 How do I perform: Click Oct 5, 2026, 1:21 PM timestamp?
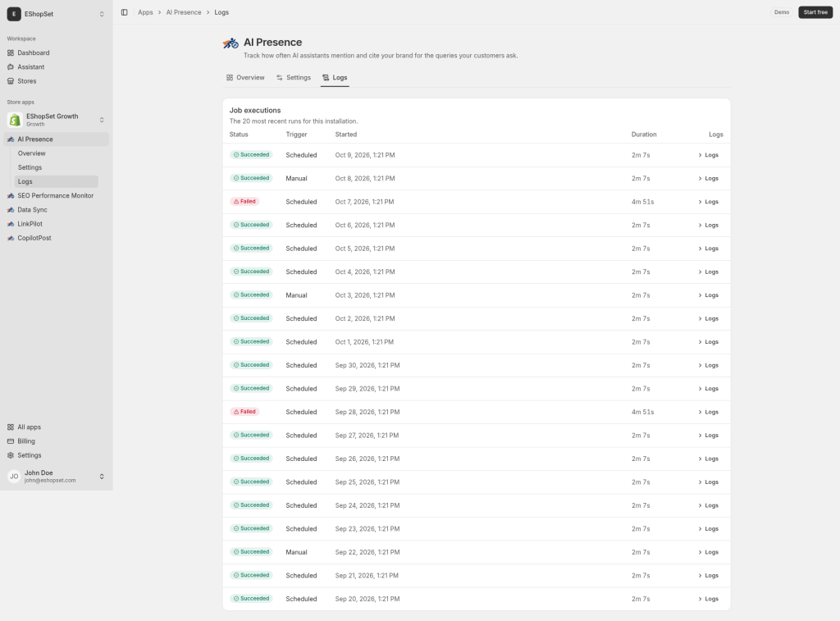click(365, 249)
